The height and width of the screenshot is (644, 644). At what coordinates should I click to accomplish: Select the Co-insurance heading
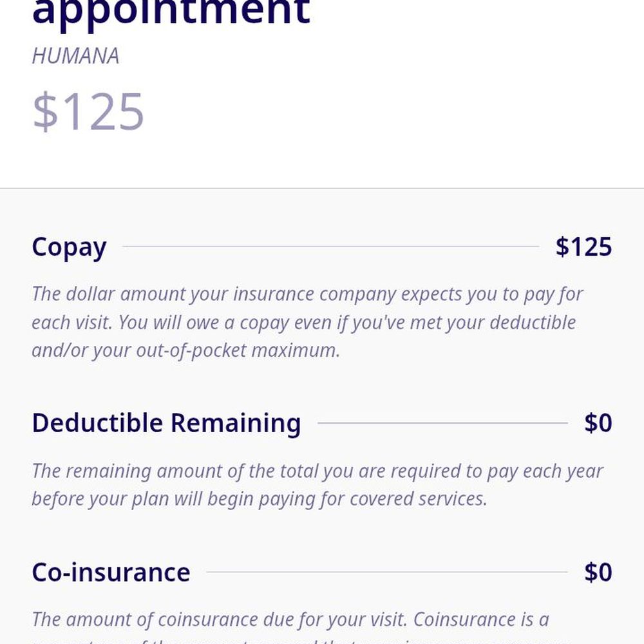coord(111,572)
